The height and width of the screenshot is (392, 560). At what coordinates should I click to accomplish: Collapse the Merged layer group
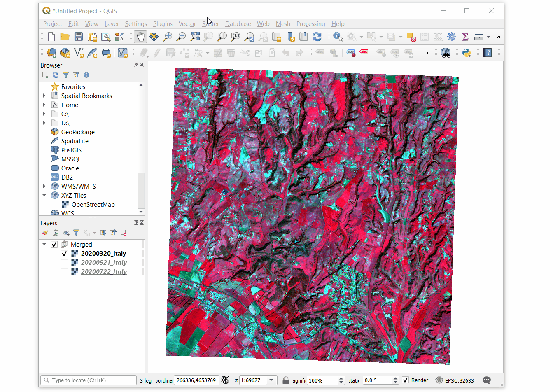[44, 245]
